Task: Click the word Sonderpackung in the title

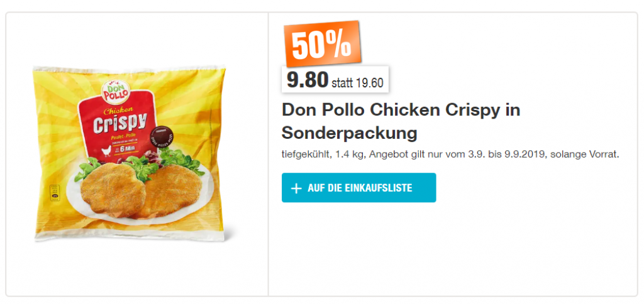Action: [350, 133]
